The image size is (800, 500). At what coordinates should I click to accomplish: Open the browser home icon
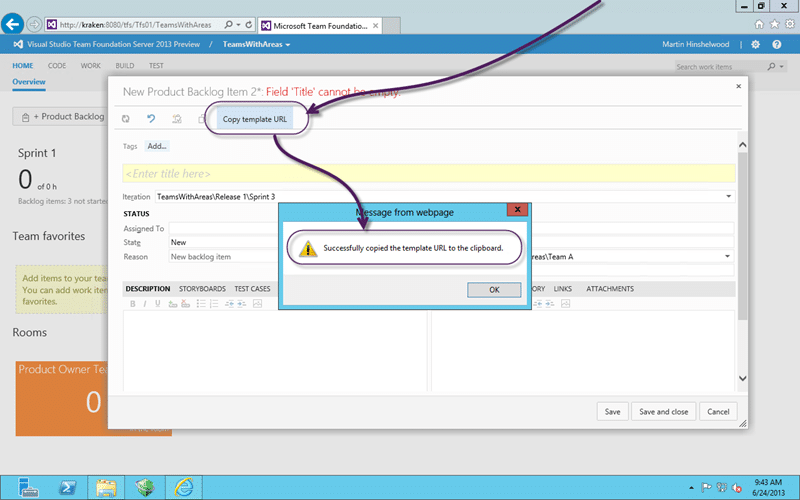coord(759,24)
